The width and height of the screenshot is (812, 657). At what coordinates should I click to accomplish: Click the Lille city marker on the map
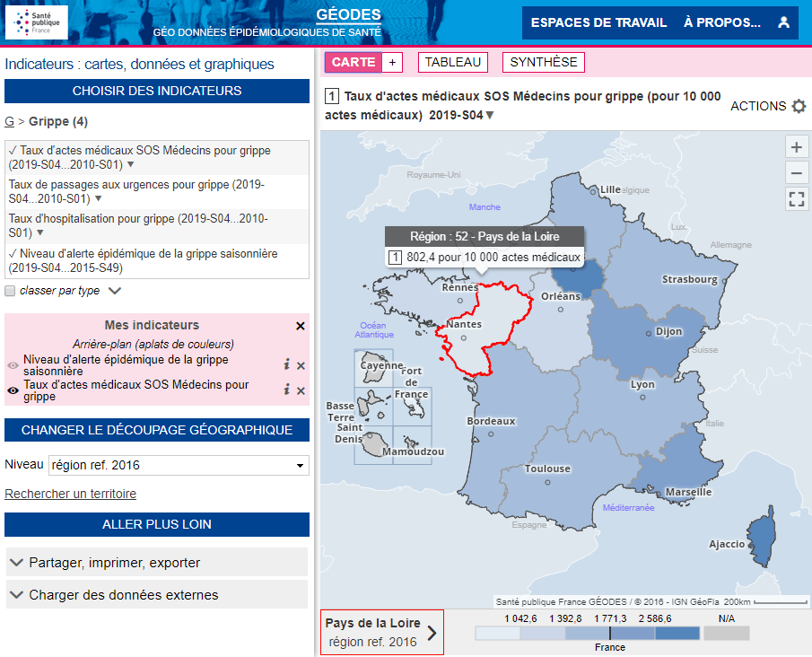pyautogui.click(x=593, y=191)
